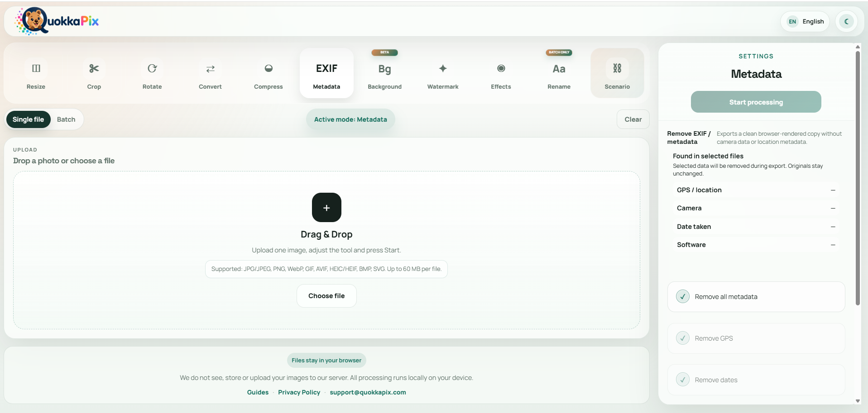The width and height of the screenshot is (868, 413).
Task: Open the Effects tool
Action: tap(501, 73)
